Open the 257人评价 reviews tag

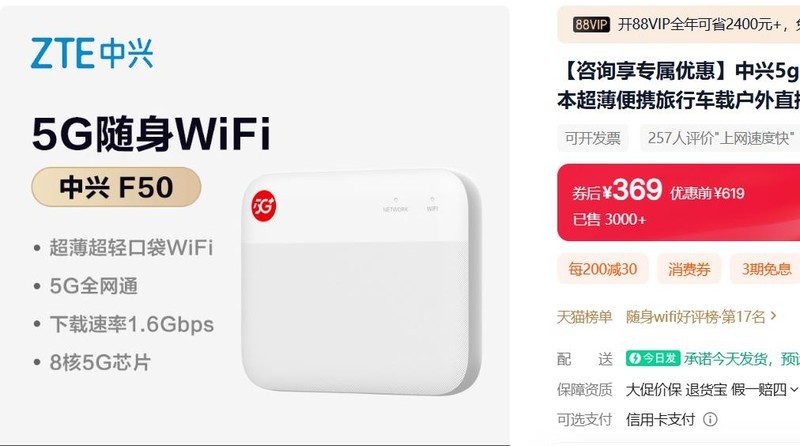pos(720,138)
